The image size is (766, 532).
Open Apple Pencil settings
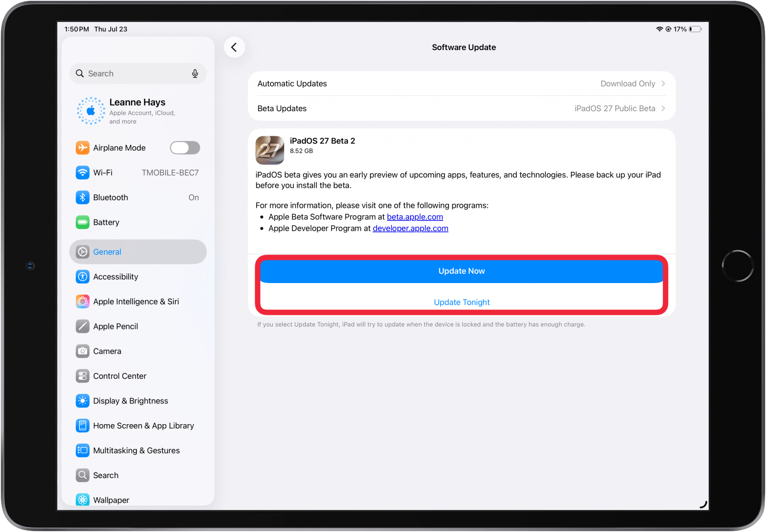pyautogui.click(x=138, y=326)
